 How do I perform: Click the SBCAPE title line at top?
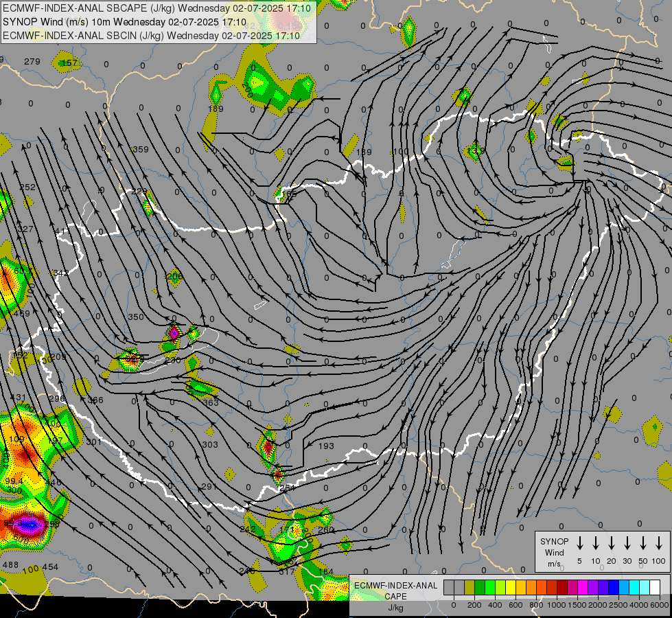(159, 8)
